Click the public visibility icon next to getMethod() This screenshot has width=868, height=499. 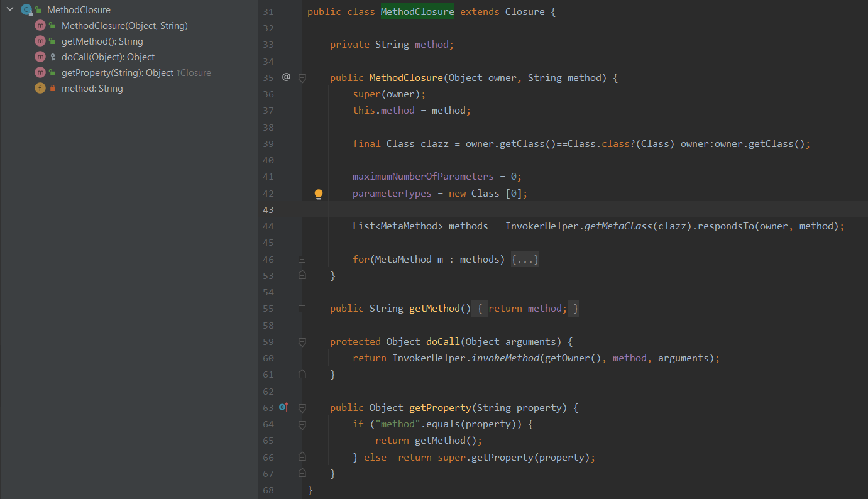tap(53, 41)
